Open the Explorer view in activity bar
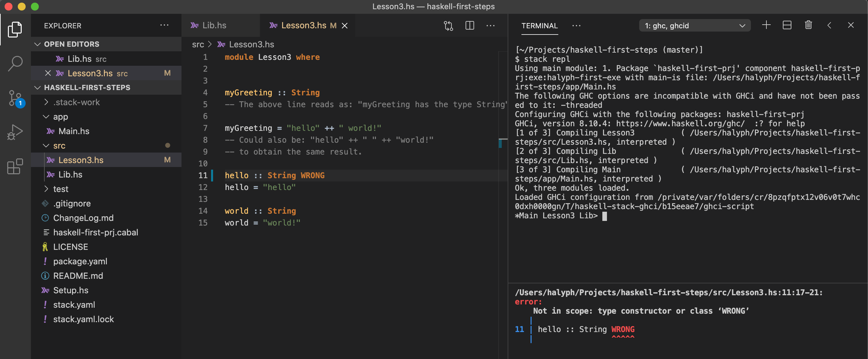 15,30
